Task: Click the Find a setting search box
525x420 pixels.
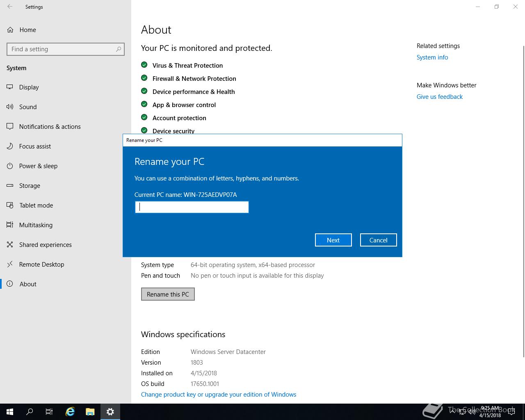Action: click(x=66, y=49)
